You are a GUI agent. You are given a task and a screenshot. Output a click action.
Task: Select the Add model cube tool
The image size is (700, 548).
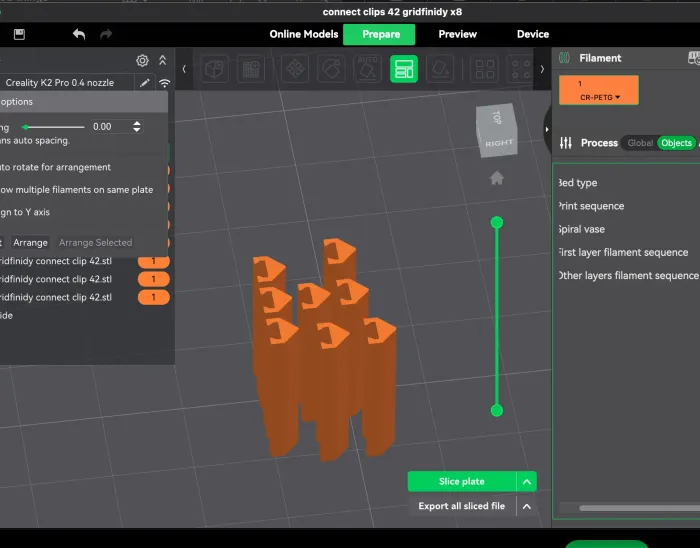point(215,69)
